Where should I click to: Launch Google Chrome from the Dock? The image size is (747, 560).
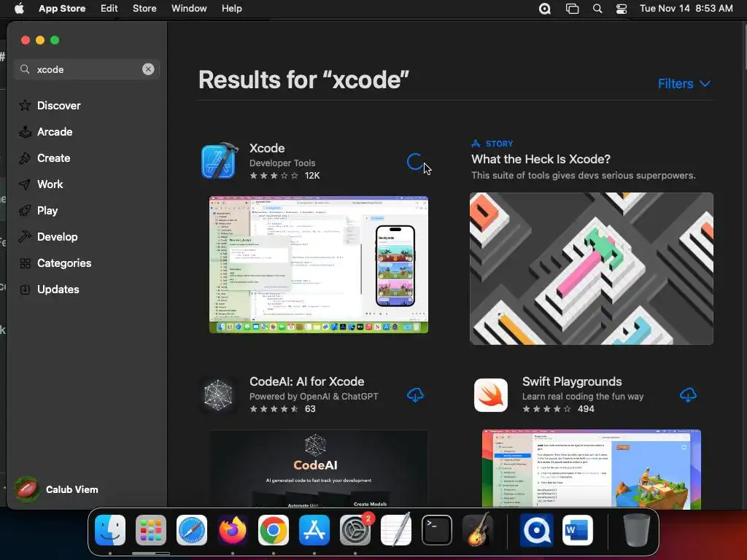(x=274, y=530)
